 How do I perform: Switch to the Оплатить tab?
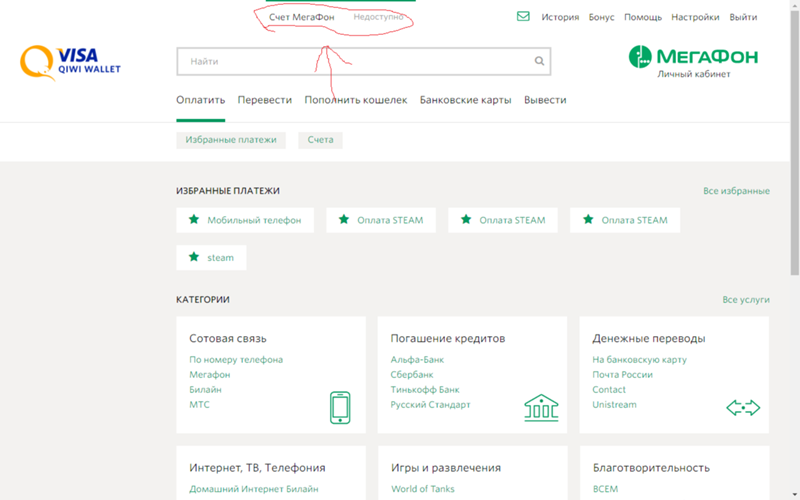(x=201, y=100)
